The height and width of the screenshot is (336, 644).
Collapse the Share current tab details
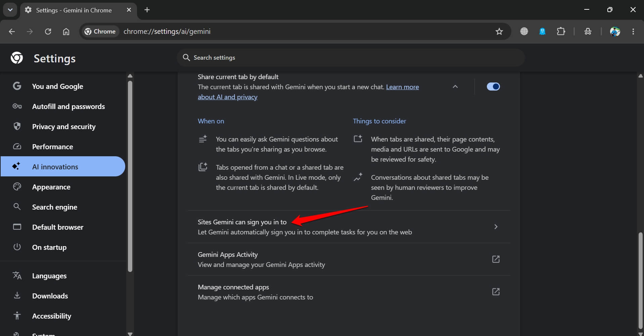(x=455, y=87)
